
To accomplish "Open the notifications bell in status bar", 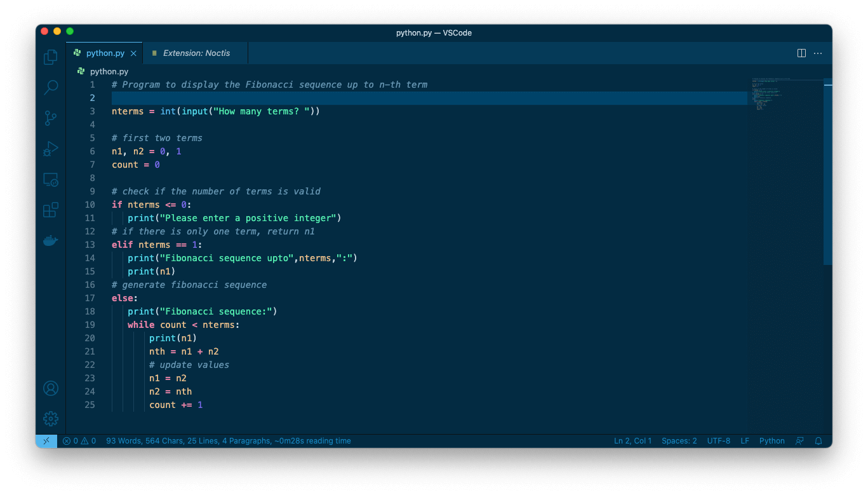I will click(818, 441).
